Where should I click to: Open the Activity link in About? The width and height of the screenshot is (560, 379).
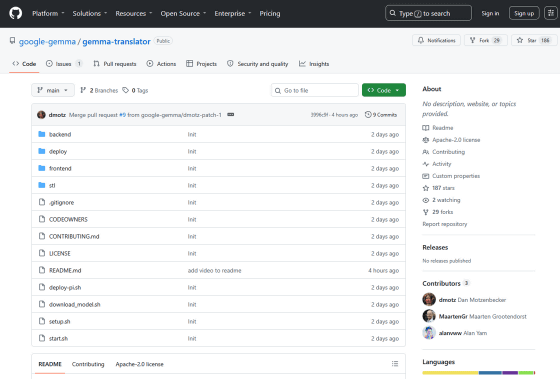pyautogui.click(x=437, y=164)
